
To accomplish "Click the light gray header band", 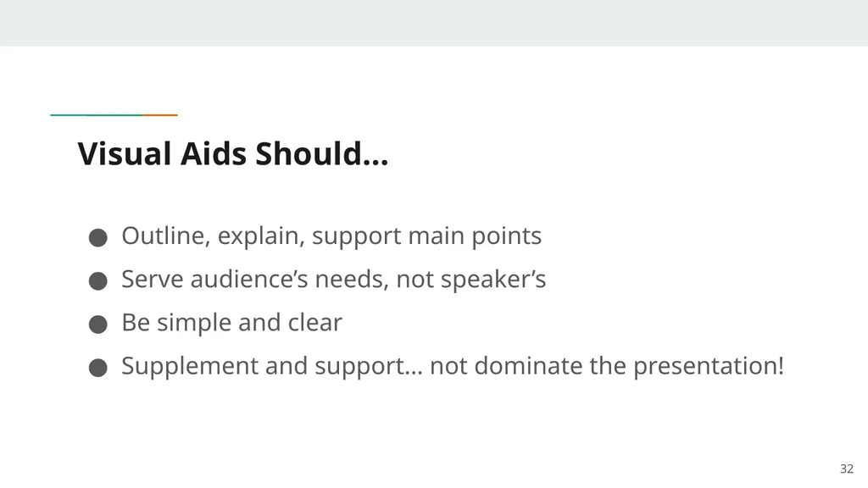I will (x=434, y=23).
